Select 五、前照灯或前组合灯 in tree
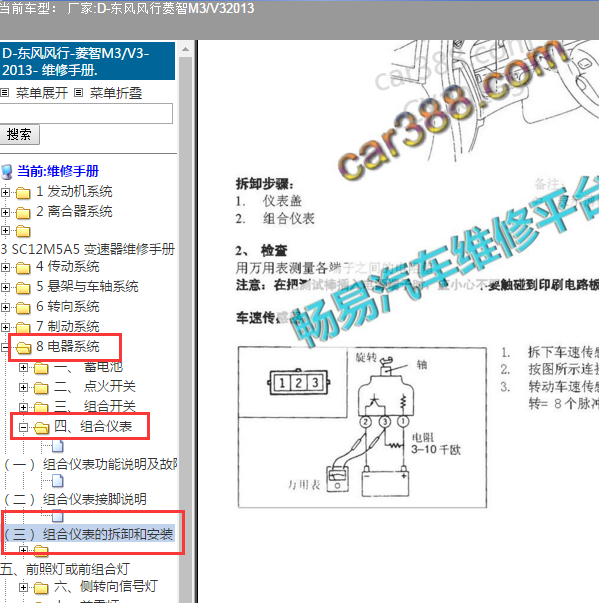The image size is (599, 603). pyautogui.click(x=65, y=569)
